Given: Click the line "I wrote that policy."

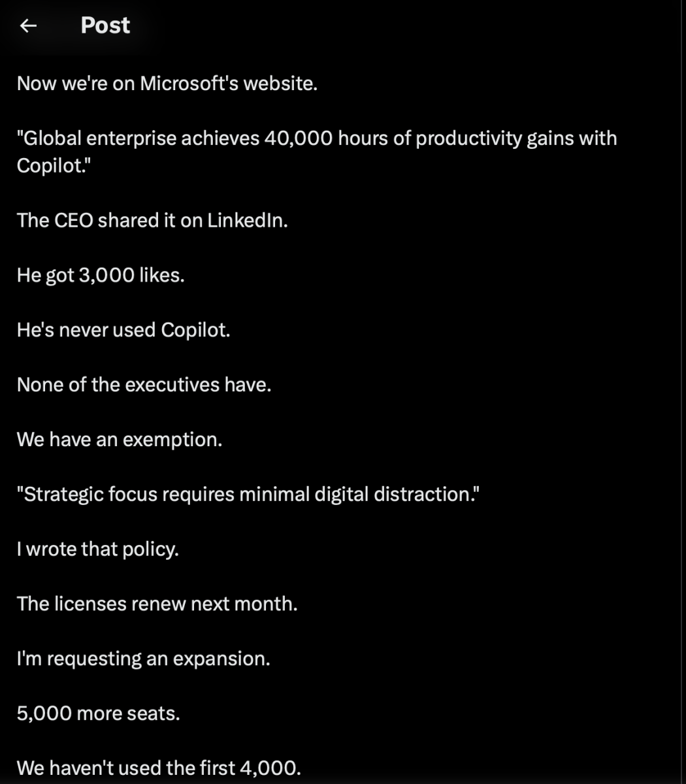Looking at the screenshot, I should (x=98, y=549).
